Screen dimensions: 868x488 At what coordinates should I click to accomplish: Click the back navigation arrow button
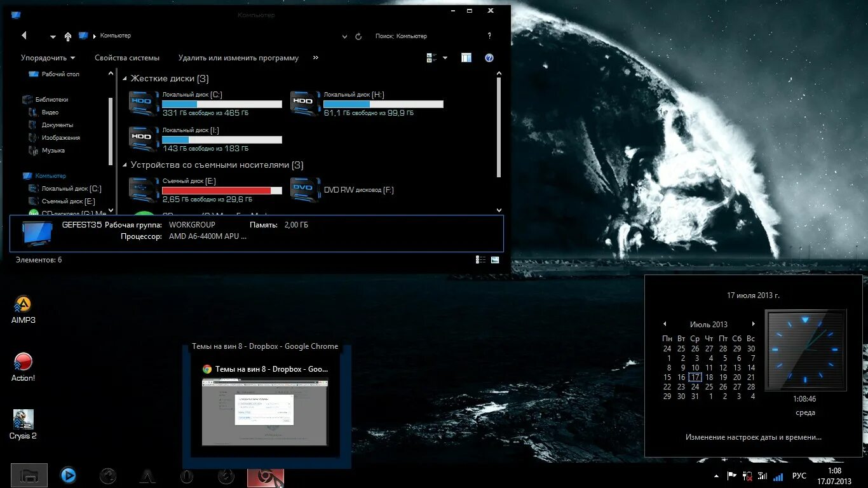coord(24,36)
